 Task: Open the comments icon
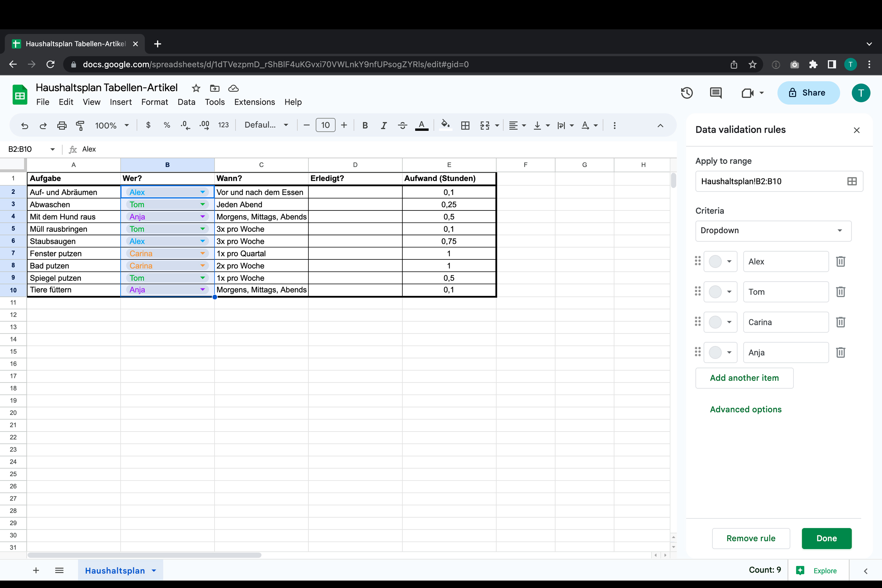pos(716,93)
